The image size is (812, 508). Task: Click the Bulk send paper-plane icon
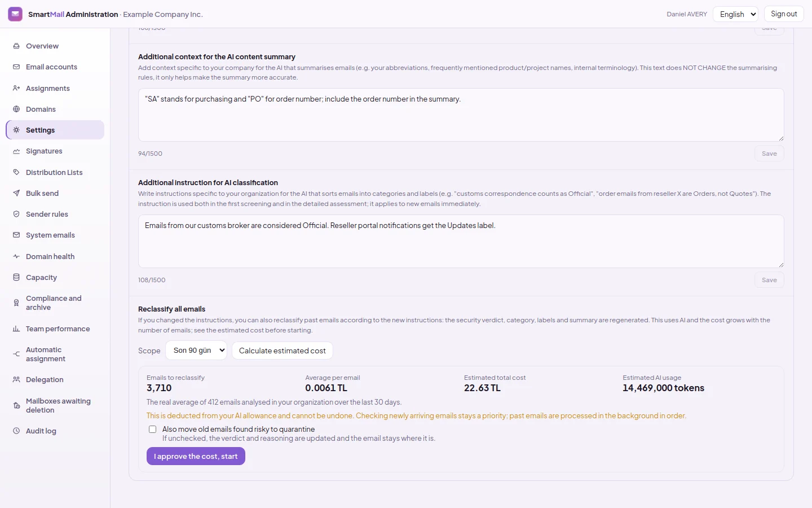pyautogui.click(x=16, y=193)
